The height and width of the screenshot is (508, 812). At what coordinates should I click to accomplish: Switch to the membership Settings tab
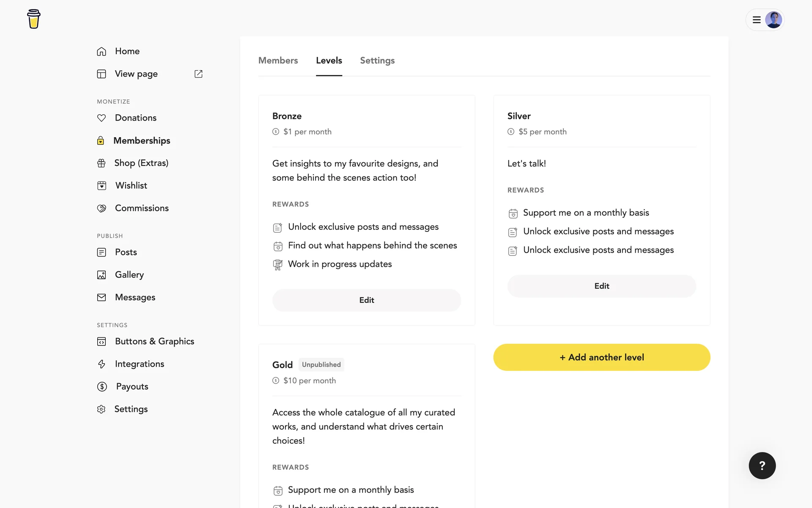(377, 61)
